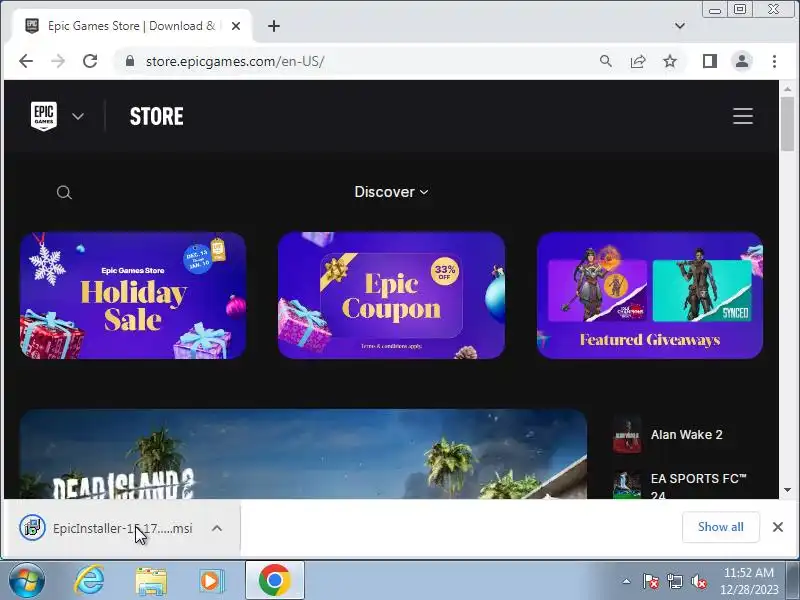Click the page scroll down arrow
The height and width of the screenshot is (600, 800).
tap(787, 490)
